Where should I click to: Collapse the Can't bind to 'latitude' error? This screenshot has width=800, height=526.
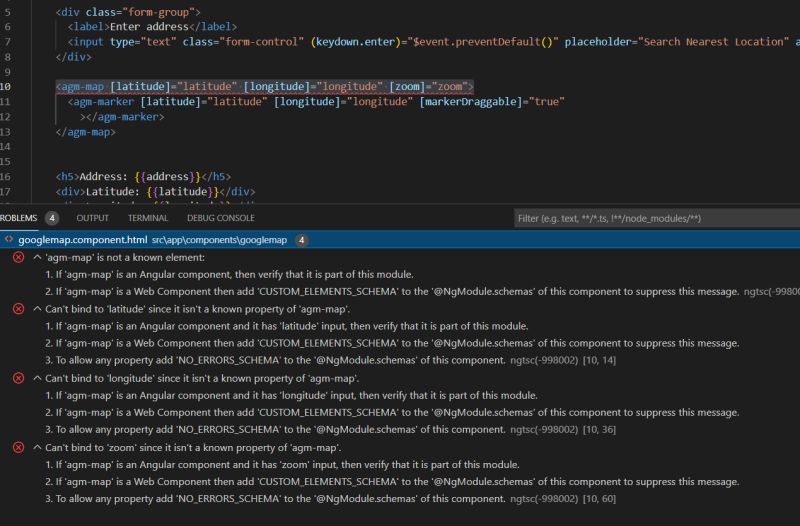pyautogui.click(x=37, y=309)
